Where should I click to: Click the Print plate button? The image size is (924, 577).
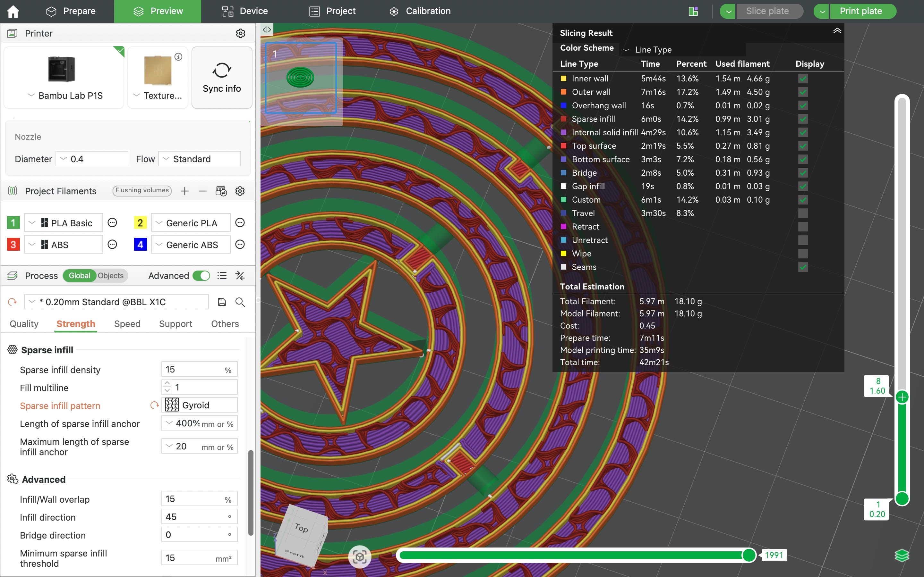point(860,11)
